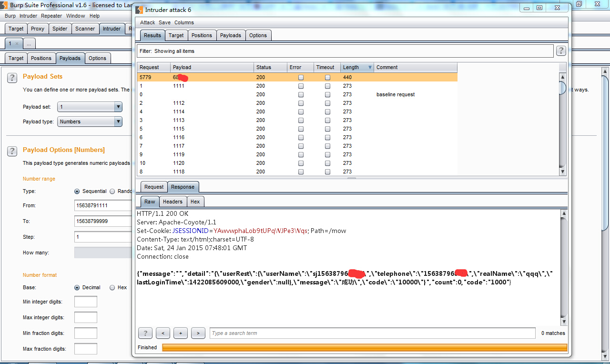
Task: Open Proxy tab in main Burp window
Action: (38, 29)
